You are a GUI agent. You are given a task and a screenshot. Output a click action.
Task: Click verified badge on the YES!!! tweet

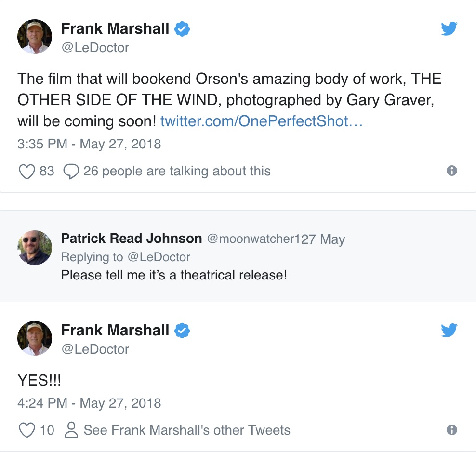tap(182, 331)
